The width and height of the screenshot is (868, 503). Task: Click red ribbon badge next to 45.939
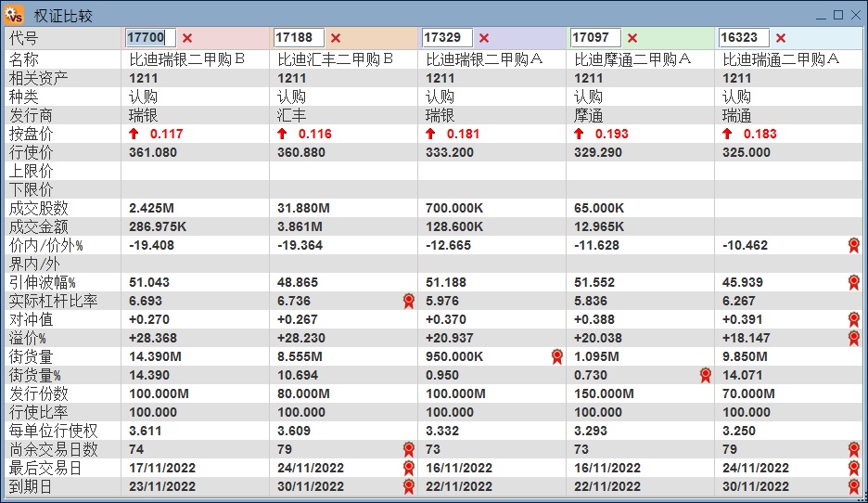pyautogui.click(x=853, y=282)
